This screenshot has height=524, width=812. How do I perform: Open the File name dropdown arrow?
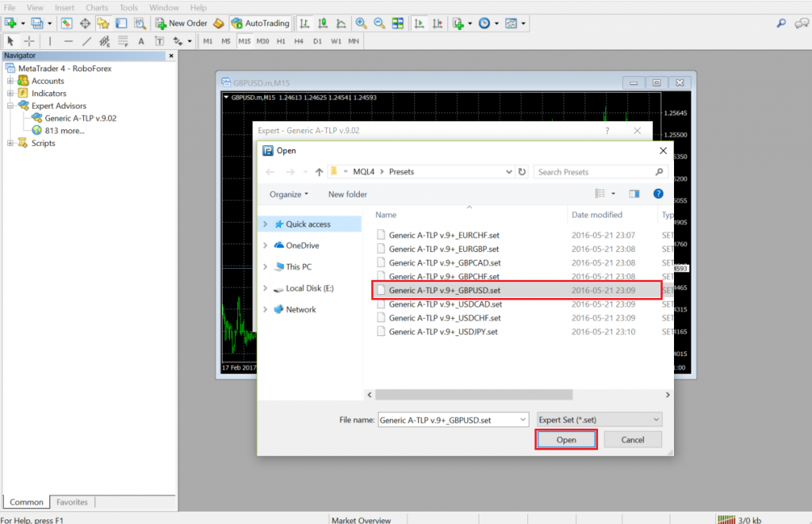(x=523, y=420)
